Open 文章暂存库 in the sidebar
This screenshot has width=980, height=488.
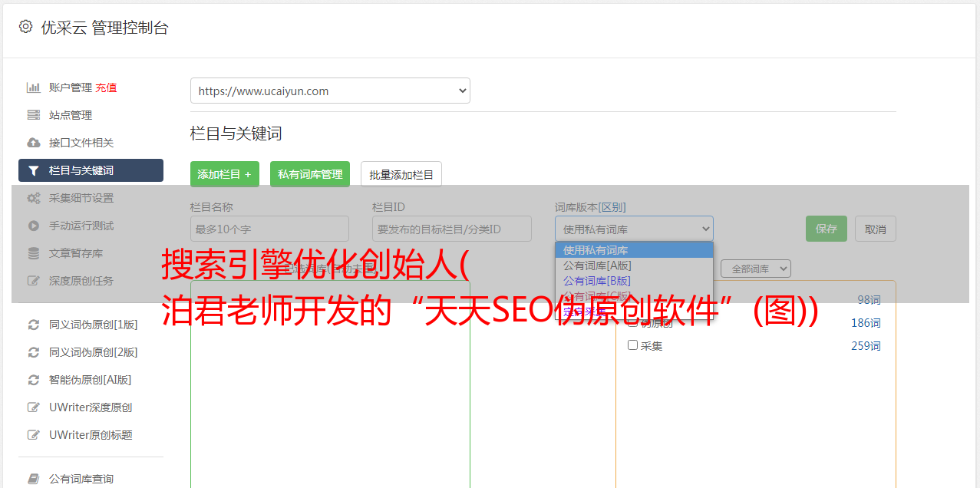tap(76, 253)
